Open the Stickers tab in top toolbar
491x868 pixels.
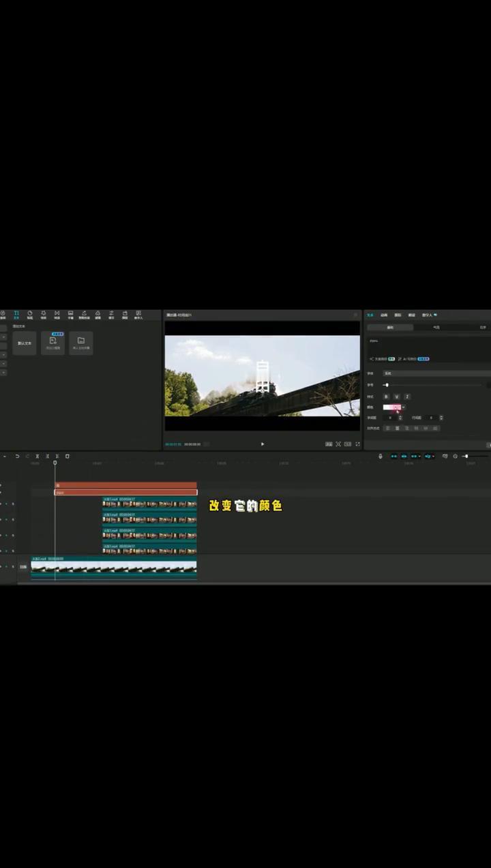(30, 315)
